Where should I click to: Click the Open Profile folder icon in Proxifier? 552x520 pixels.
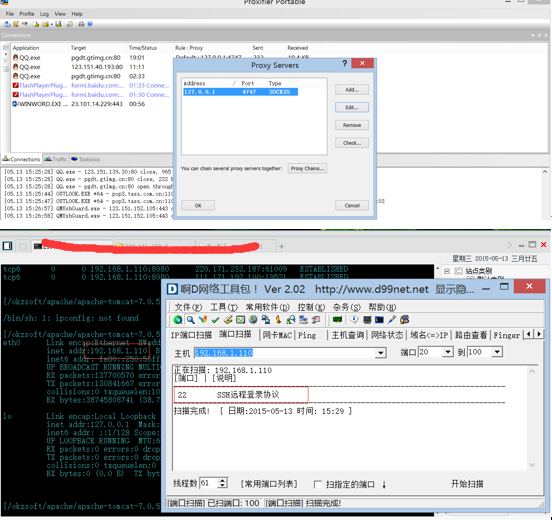click(x=45, y=24)
